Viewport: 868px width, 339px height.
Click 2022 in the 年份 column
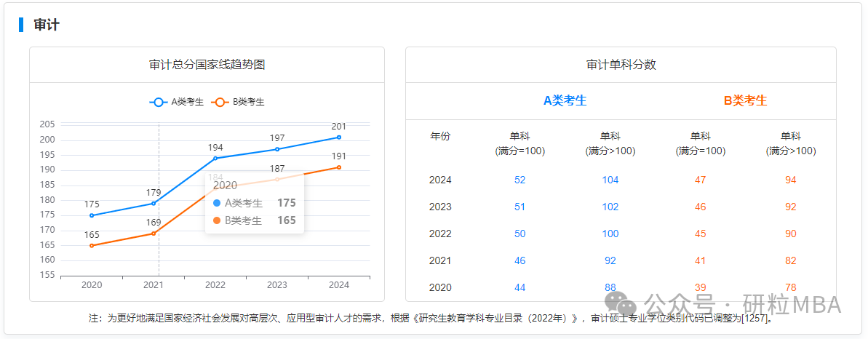[441, 234]
